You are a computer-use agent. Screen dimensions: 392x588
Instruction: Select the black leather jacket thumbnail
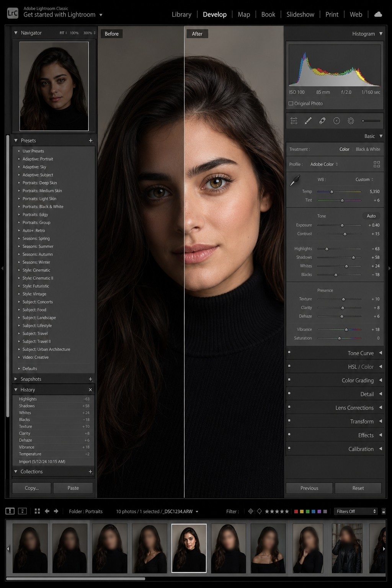click(x=347, y=548)
